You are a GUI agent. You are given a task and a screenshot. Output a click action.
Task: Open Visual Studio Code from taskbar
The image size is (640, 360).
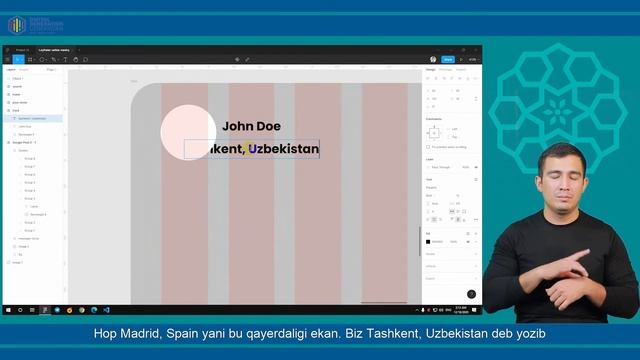point(107,310)
